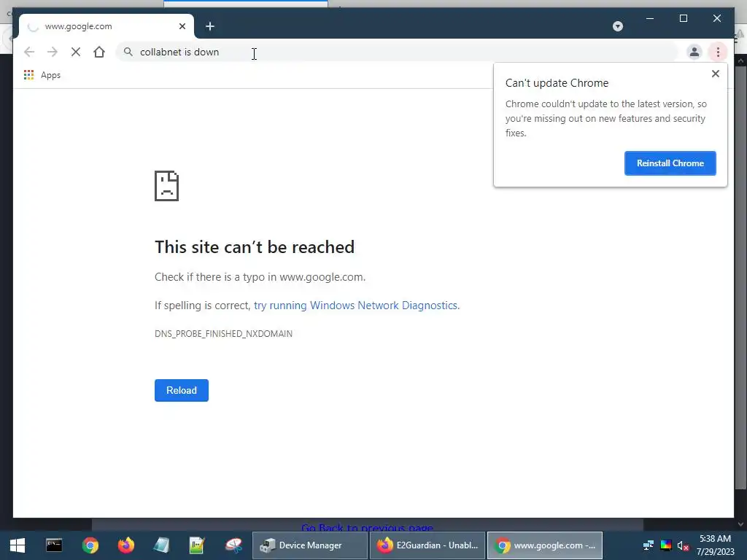Viewport: 747px width, 560px height.
Task: Click the DNS_PROBE_FINISHED_NXDOMAIN error code text
Action: coord(223,333)
